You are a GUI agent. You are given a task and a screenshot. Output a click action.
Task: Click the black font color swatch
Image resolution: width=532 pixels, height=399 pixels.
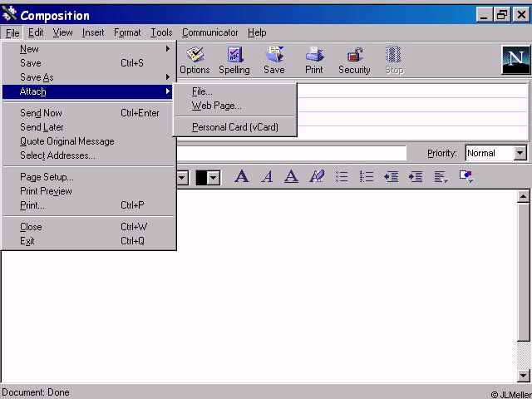click(x=201, y=178)
